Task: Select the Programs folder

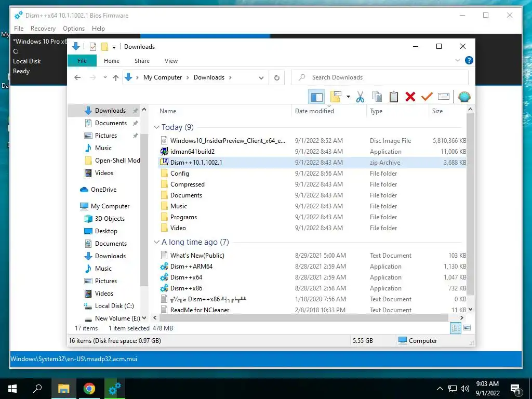Action: tap(183, 217)
